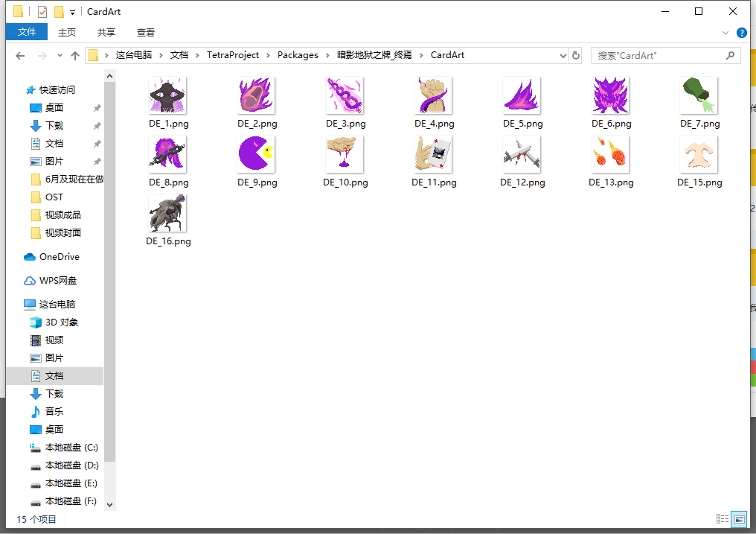The image size is (756, 534).
Task: Open the 文件 menu
Action: (27, 32)
